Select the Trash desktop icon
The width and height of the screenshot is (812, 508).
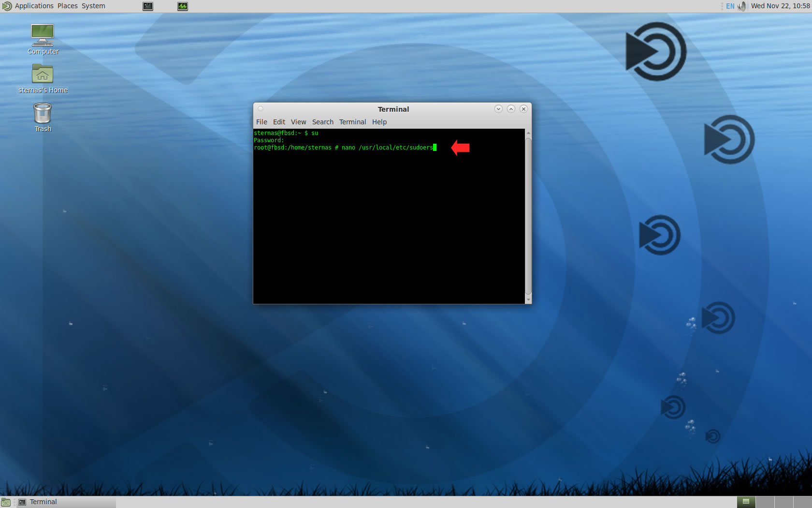[x=43, y=113]
